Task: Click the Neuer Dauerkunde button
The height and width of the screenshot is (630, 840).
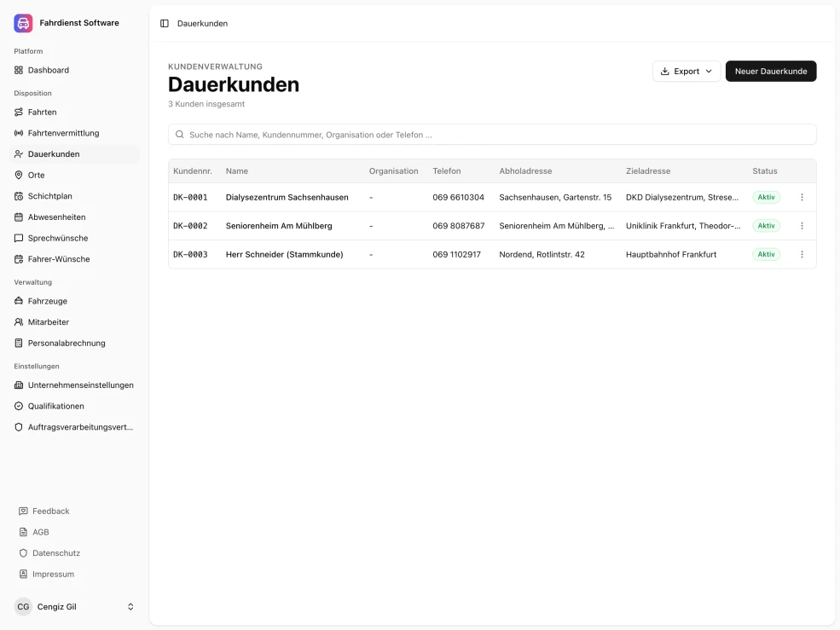Action: 770,71
